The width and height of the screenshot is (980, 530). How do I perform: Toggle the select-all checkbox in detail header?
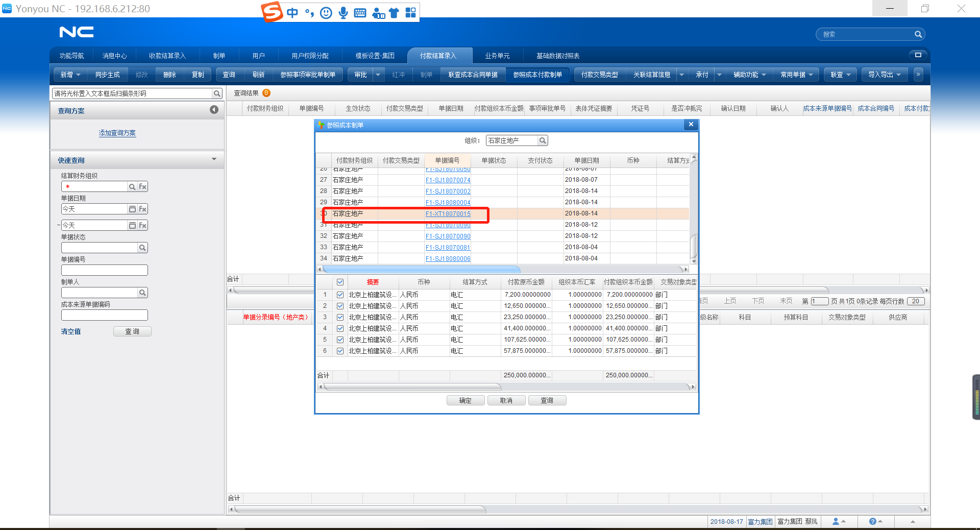(x=340, y=282)
